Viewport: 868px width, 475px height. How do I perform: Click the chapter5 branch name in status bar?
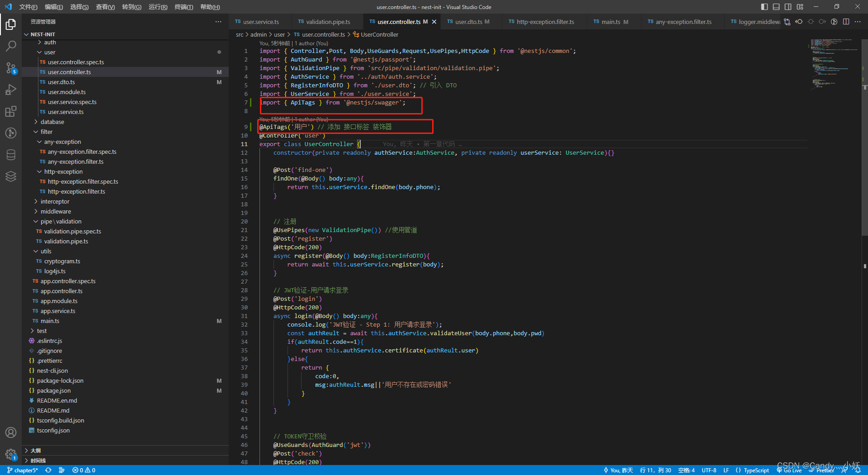click(x=23, y=470)
